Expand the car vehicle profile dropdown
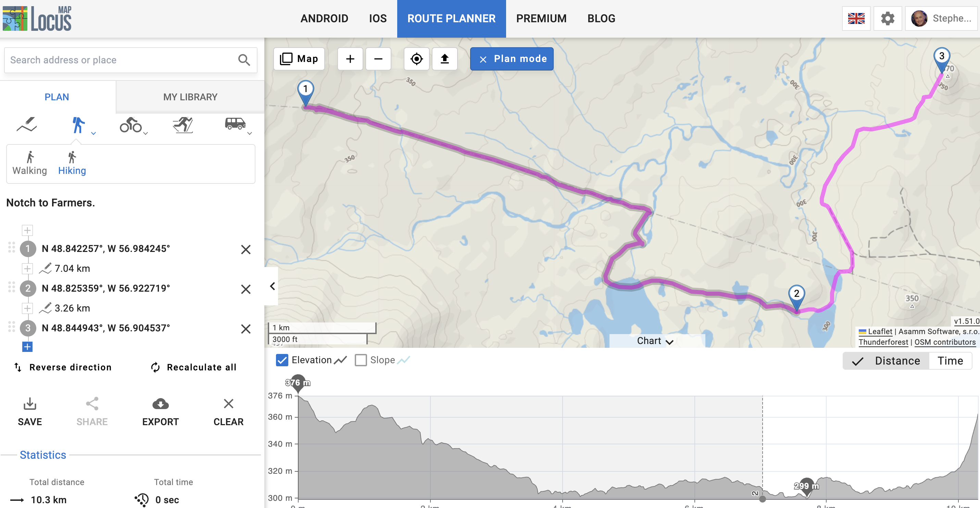The image size is (980, 508). click(250, 134)
